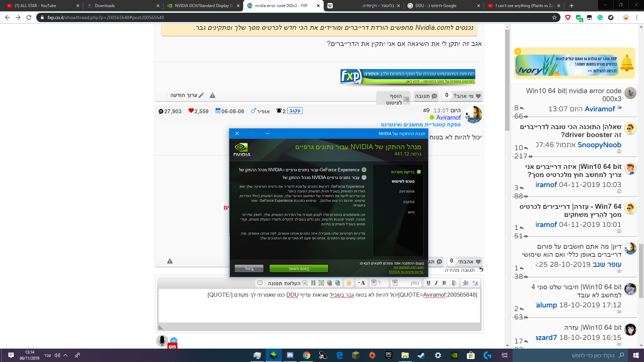The width and height of the screenshot is (644, 362).
Task: Click the insert image icon in the editor toolbar
Action: click(x=321, y=283)
